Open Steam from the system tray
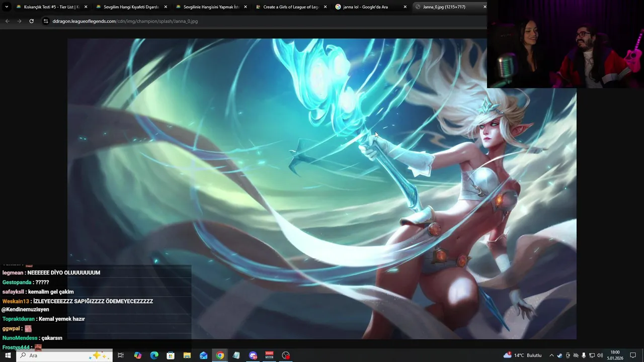 point(559,355)
